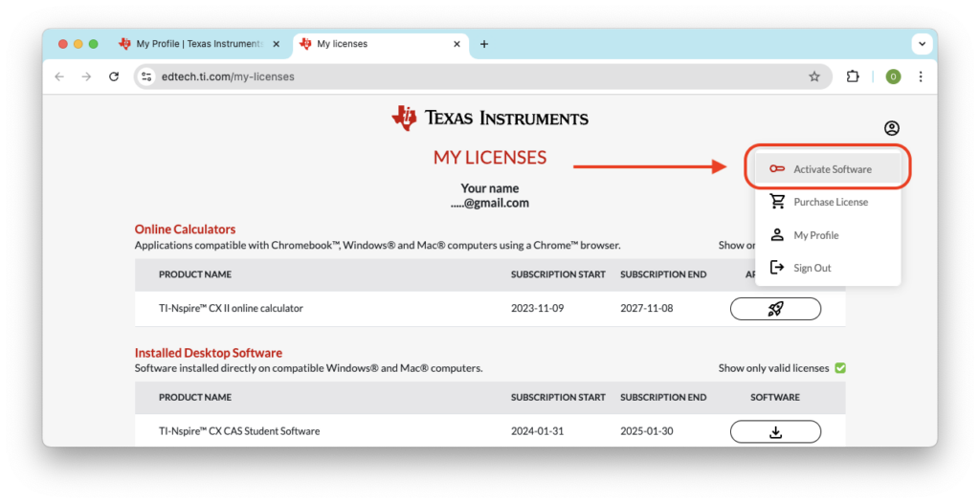Click the Texas Instruments logo
The height and width of the screenshot is (503, 980).
coord(490,119)
